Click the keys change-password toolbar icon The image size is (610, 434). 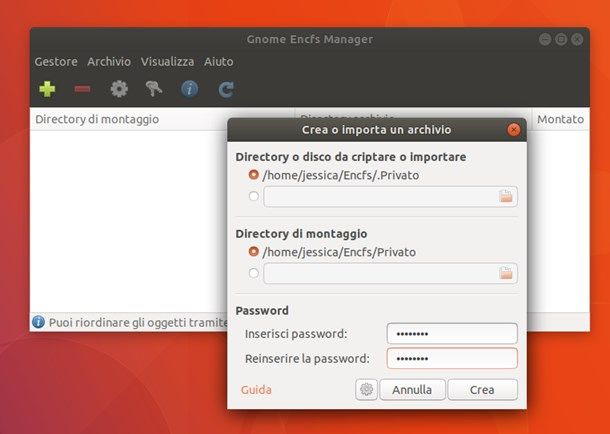coord(154,89)
